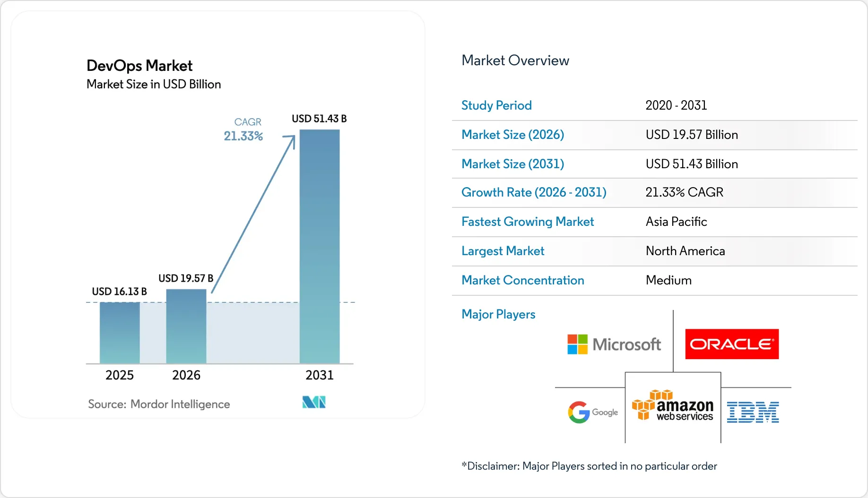The image size is (868, 498).
Task: Click 'Market Size in USD Billion' subtitle
Action: pos(154,84)
